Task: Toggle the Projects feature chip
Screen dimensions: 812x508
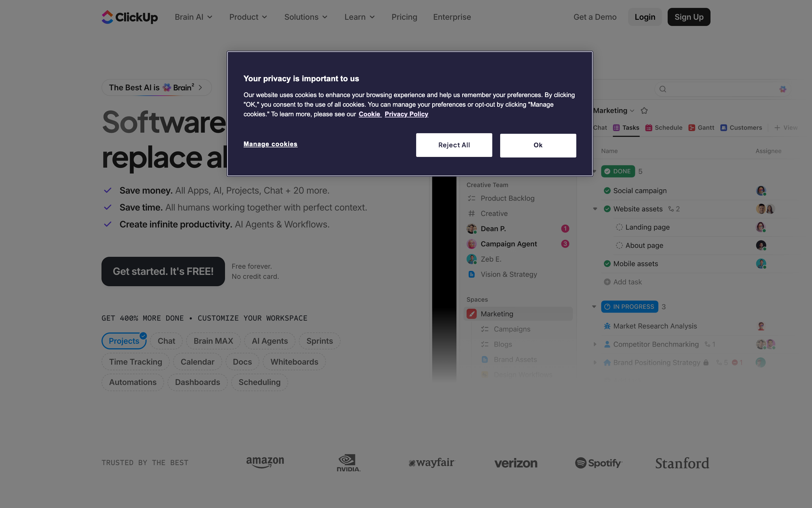Action: click(124, 341)
